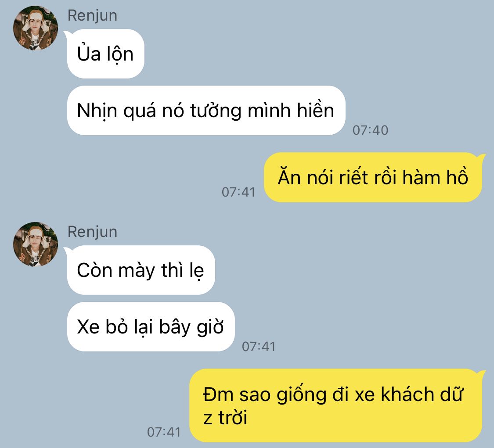Select the "Còn mày thì lẹ" message
The width and height of the screenshot is (494, 448).
pos(141,270)
